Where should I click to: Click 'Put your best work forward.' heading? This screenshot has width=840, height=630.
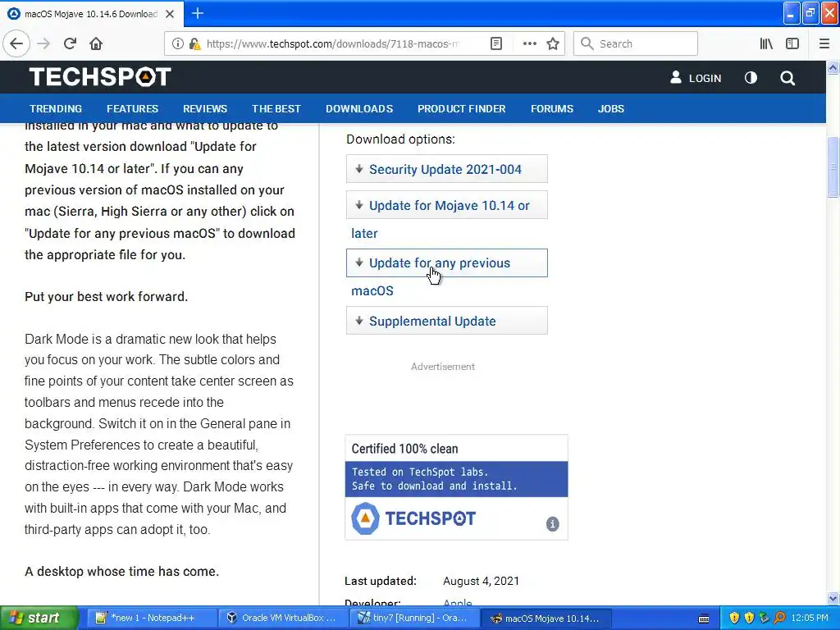(106, 296)
